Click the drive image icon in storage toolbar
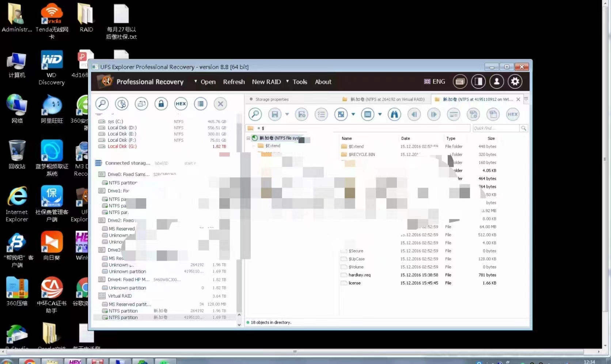611x364 pixels. [x=141, y=104]
